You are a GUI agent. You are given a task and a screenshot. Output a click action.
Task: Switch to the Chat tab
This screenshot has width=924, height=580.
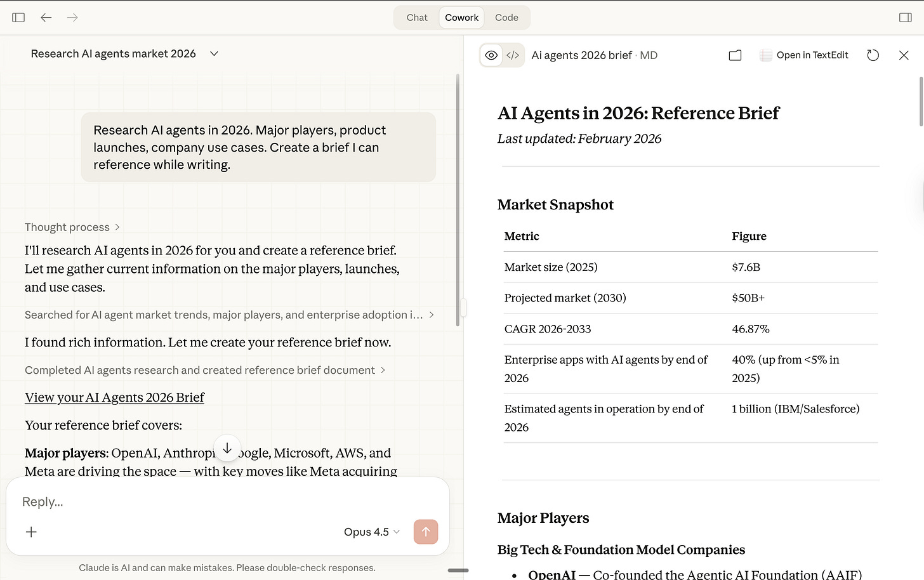[417, 18]
